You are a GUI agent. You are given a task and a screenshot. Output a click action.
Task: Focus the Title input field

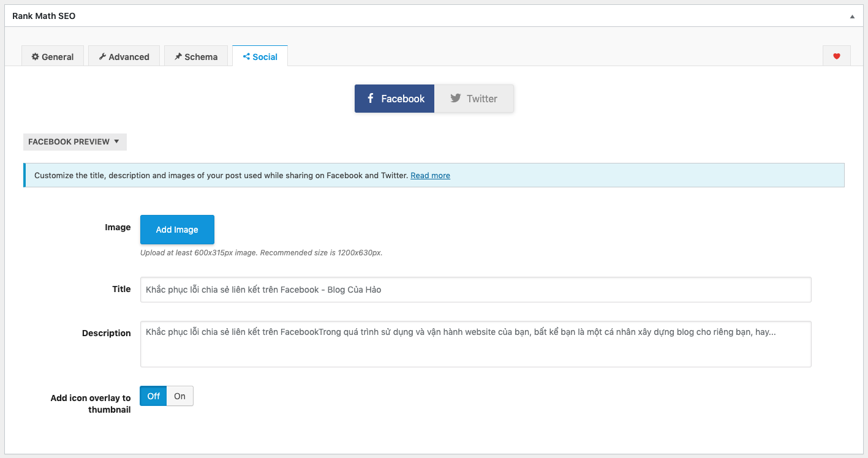pos(476,290)
